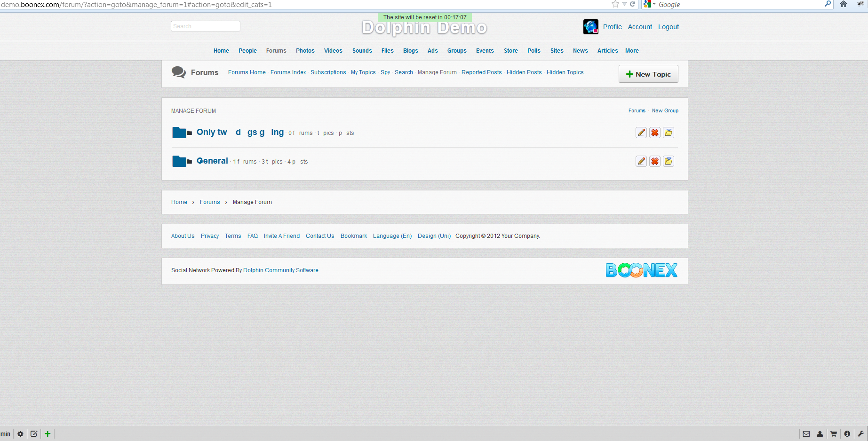Click the Forums speech-bubbles icon

[x=179, y=72]
